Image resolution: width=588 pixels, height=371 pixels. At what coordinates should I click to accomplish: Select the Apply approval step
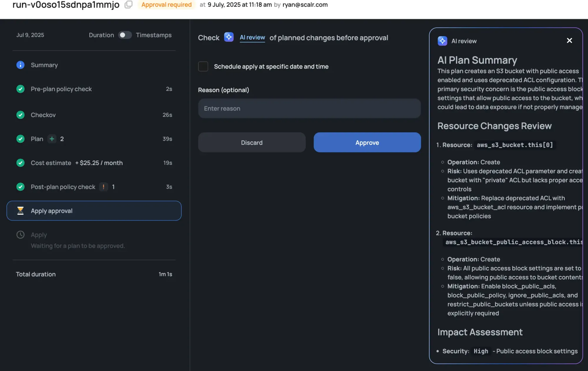[94, 211]
